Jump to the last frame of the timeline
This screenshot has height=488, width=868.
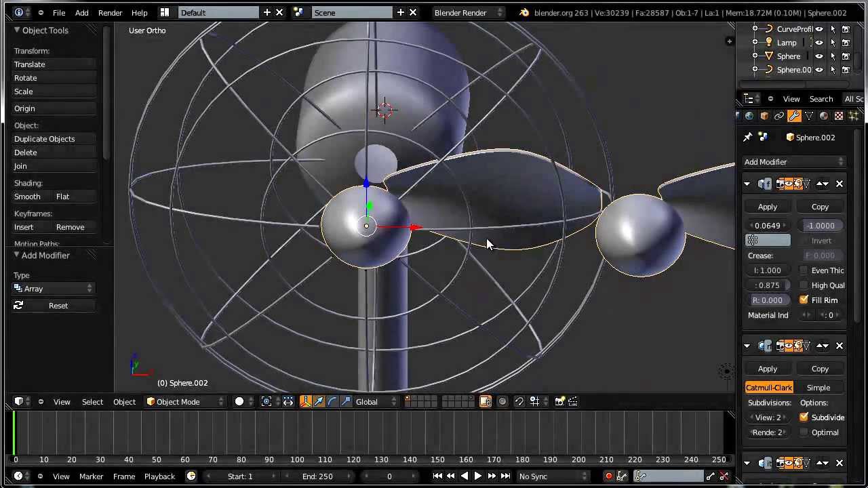pos(505,476)
